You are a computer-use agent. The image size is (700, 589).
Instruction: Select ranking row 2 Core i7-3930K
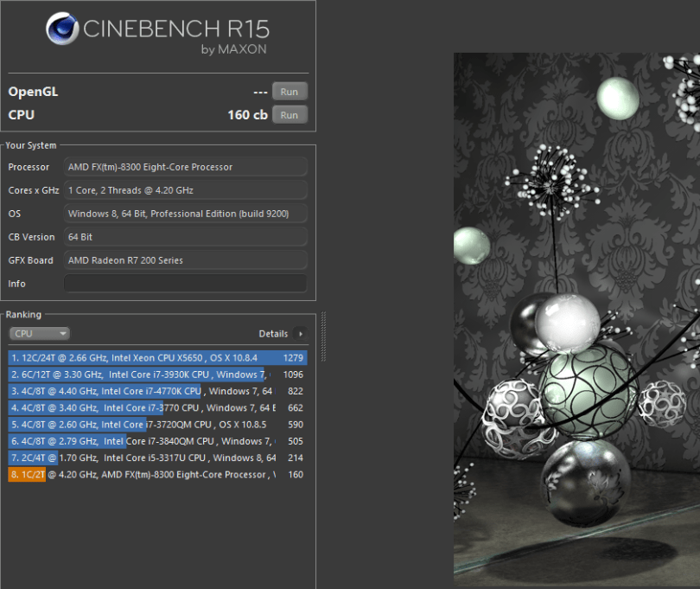tap(157, 375)
